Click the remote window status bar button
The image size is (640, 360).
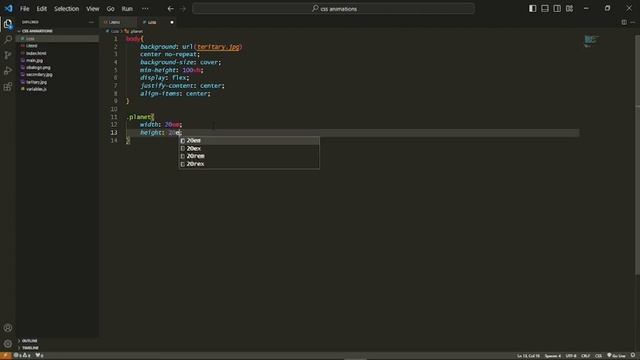6,356
